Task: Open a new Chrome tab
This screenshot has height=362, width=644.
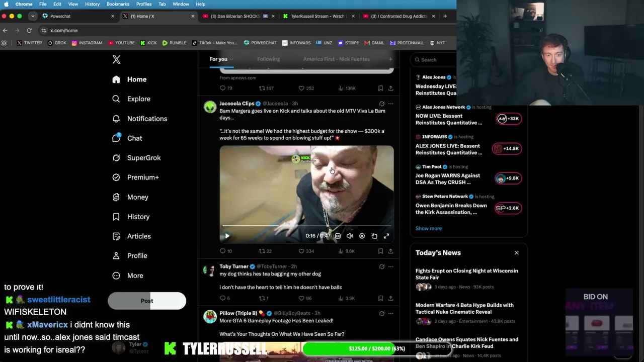Action: coord(445,16)
